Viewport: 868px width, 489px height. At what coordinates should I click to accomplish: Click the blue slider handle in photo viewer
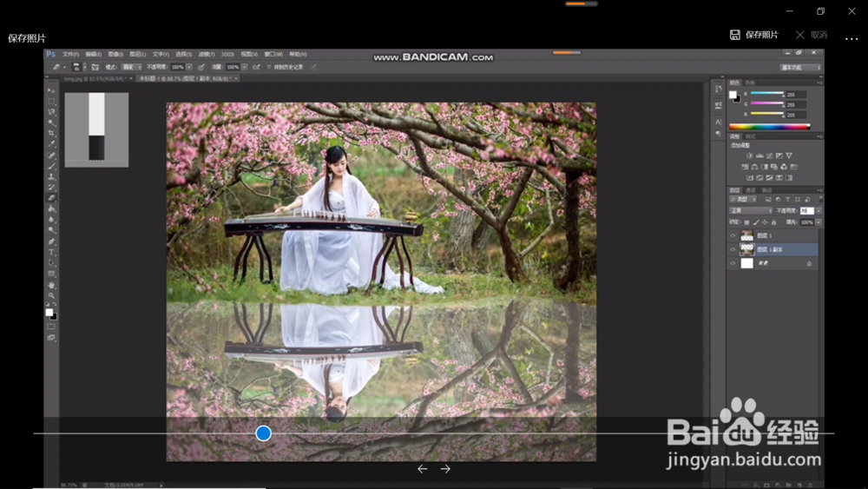pos(264,433)
